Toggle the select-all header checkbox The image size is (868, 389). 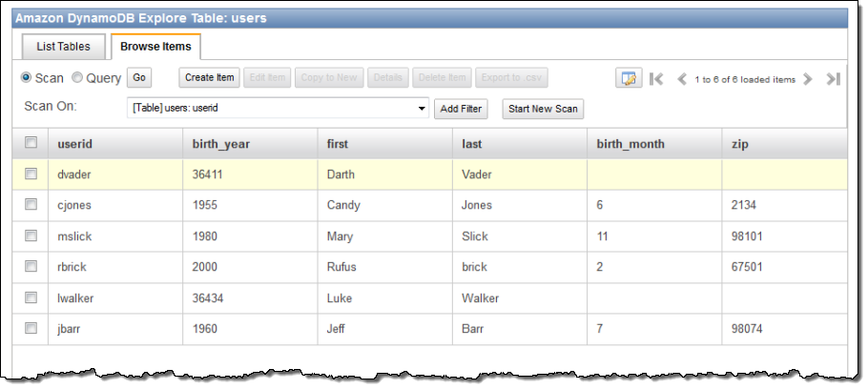click(x=31, y=143)
